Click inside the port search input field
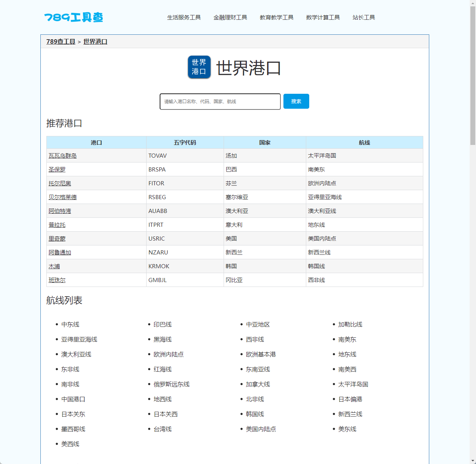The width and height of the screenshot is (476, 464). [x=219, y=101]
